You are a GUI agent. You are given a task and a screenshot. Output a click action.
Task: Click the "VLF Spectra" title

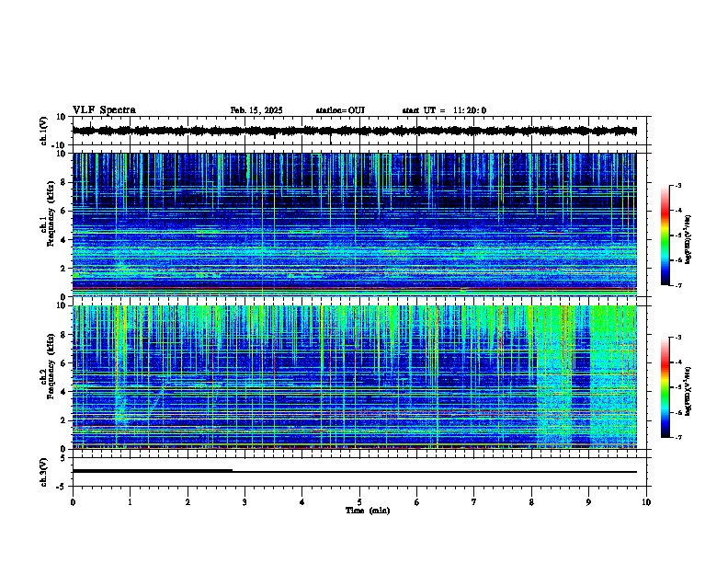coord(104,110)
